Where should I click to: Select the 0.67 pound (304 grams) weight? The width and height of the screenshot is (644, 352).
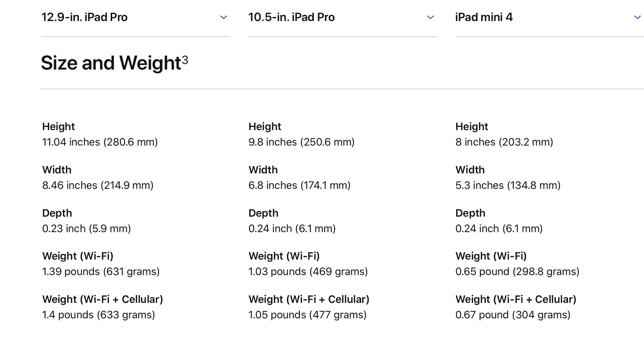coord(513,315)
